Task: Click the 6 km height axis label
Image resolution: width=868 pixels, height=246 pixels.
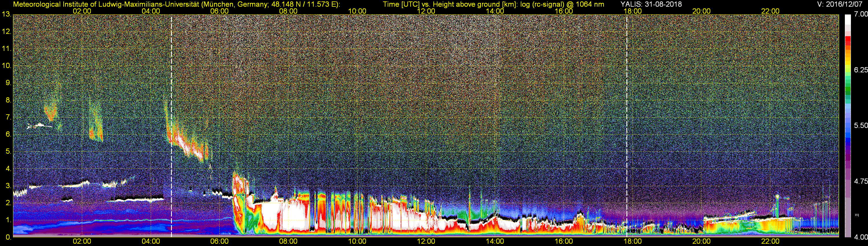Action: 8,135
